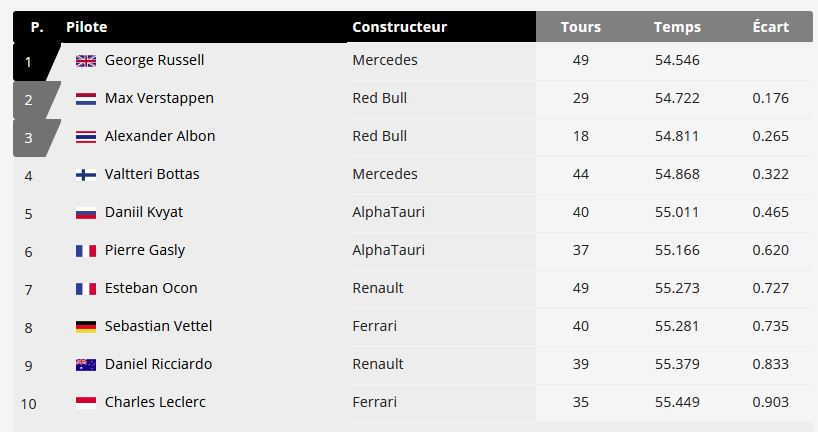Image resolution: width=818 pixels, height=432 pixels.
Task: Click the Monaco flag beside Charles Leclerc
Action: click(x=86, y=403)
